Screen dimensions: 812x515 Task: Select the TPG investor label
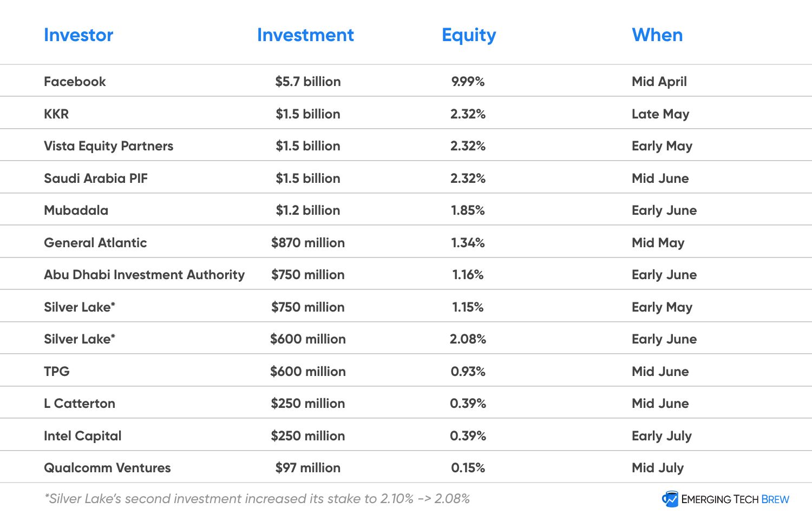[57, 372]
